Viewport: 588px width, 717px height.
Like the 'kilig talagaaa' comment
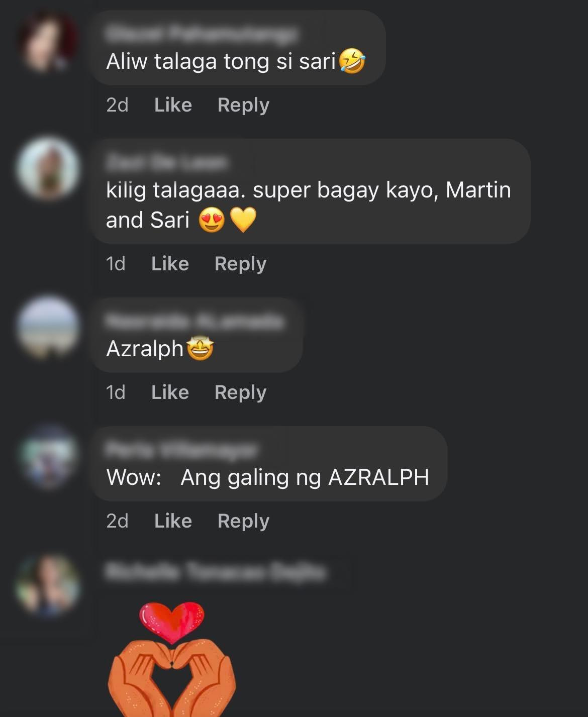pyautogui.click(x=170, y=264)
